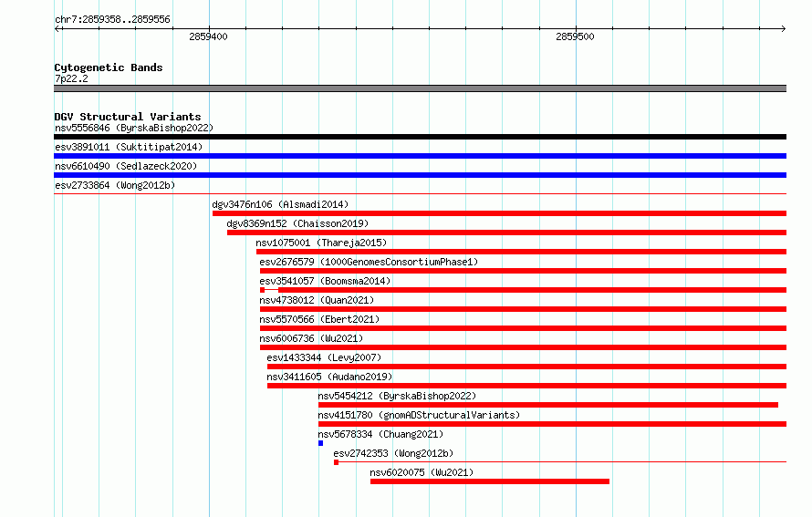
Task: Click the esv2733864 (Wong2012b) label
Action: (x=115, y=185)
